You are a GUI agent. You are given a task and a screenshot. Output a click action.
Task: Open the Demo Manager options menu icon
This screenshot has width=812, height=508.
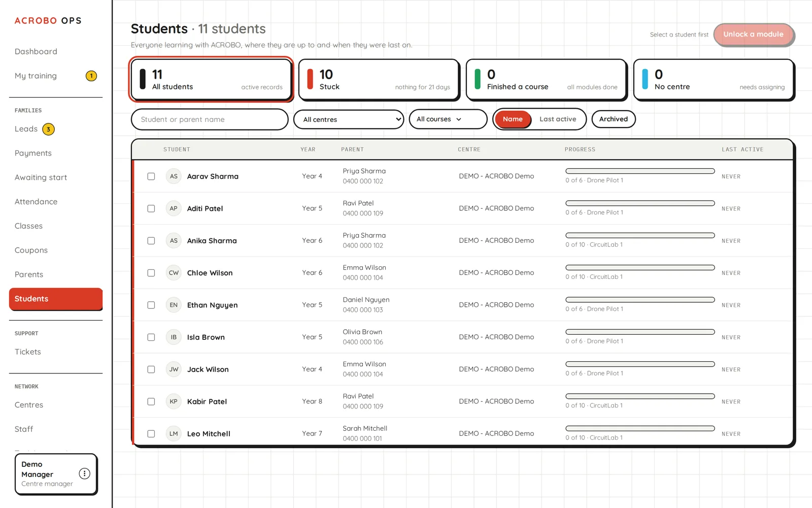[x=85, y=473]
